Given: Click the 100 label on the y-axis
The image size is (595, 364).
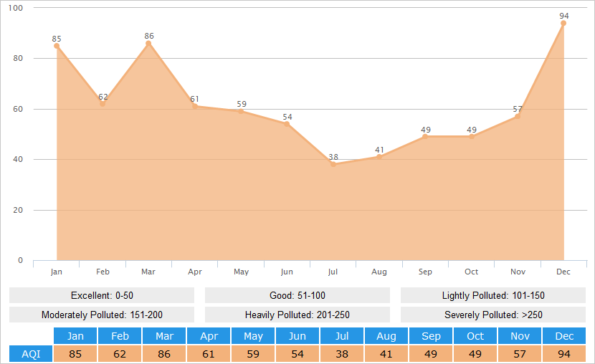Looking at the screenshot, I should (16, 8).
